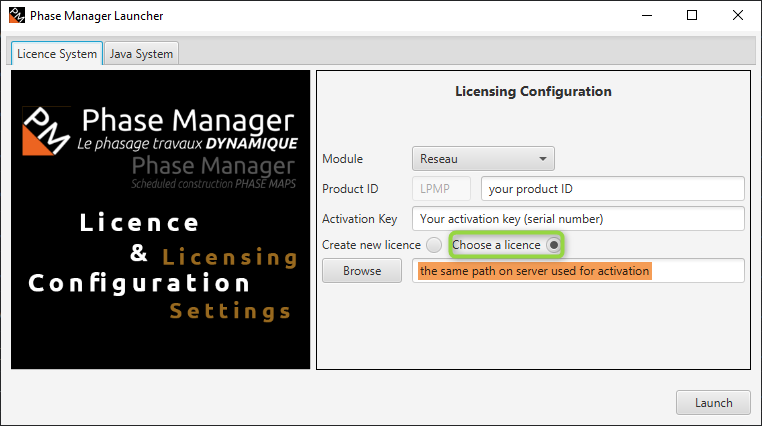Click the Module label
The height and width of the screenshot is (426, 762).
coord(342,159)
